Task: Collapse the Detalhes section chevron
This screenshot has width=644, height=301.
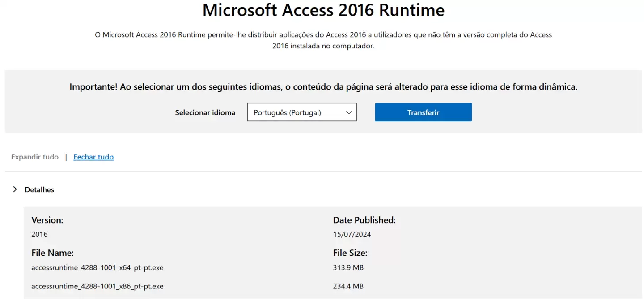Action: pyautogui.click(x=15, y=189)
